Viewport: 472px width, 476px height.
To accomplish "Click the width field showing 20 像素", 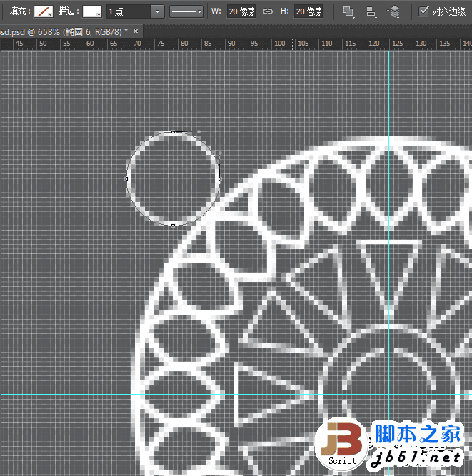I will click(241, 11).
